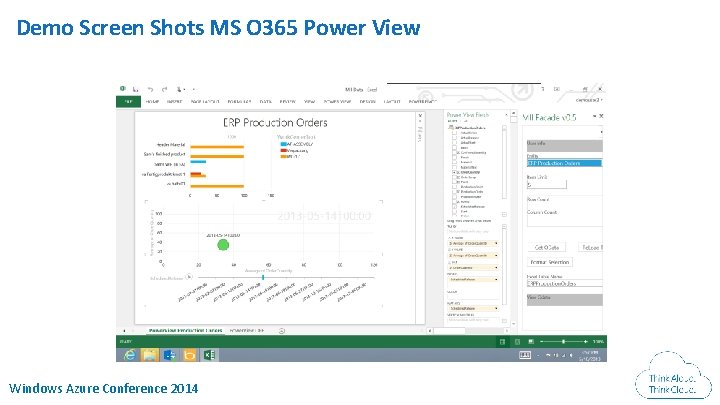Click the play axis slider marker
Viewport: 720px width, 405px height.
click(263, 277)
